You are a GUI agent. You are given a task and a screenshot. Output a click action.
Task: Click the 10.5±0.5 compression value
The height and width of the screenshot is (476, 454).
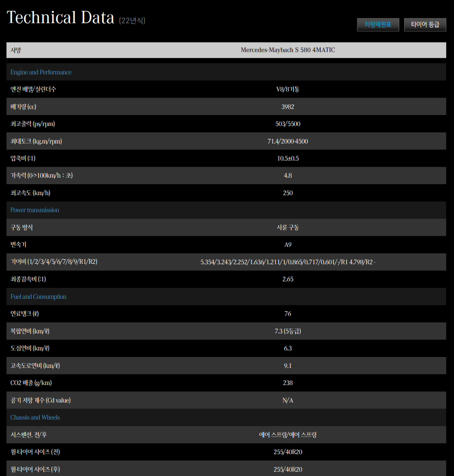point(288,158)
